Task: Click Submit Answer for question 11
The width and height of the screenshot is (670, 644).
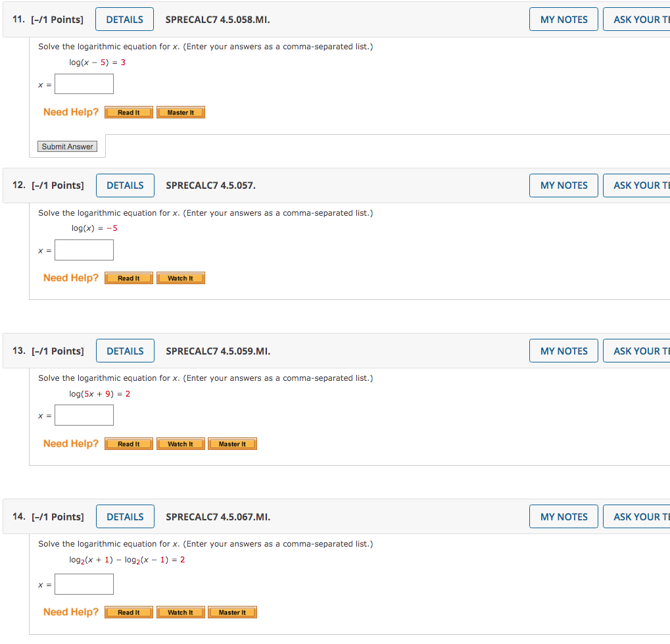Action: coord(68,146)
